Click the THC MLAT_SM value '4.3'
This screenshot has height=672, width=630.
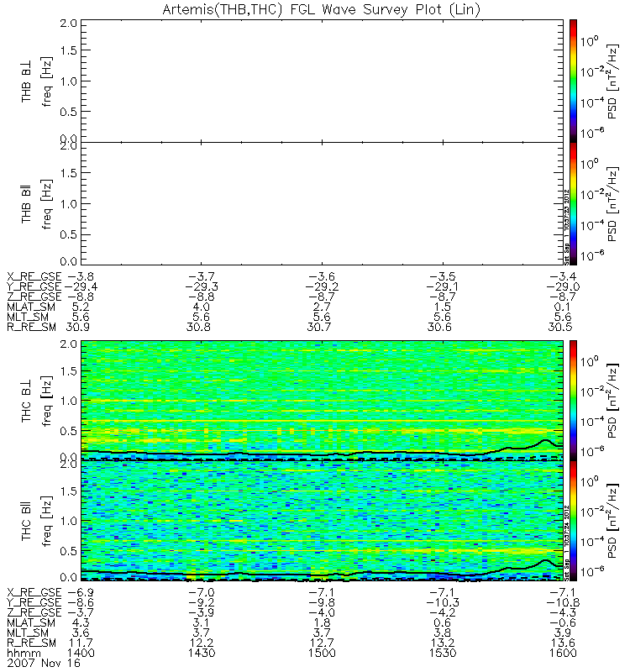(81, 622)
